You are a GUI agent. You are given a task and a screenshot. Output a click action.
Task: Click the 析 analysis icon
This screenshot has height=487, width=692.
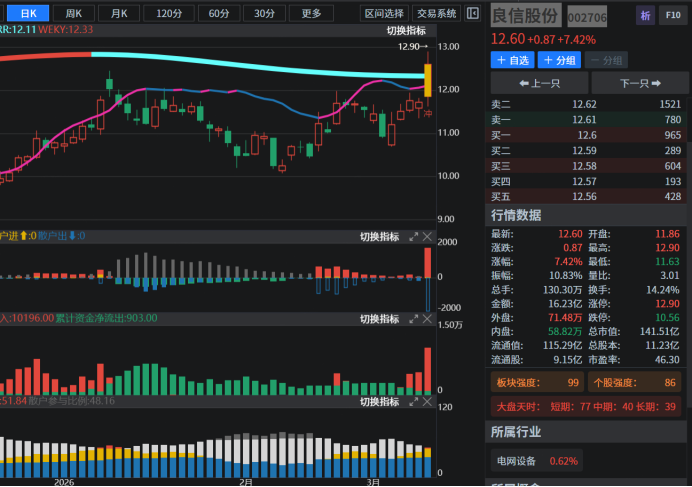[x=645, y=16]
